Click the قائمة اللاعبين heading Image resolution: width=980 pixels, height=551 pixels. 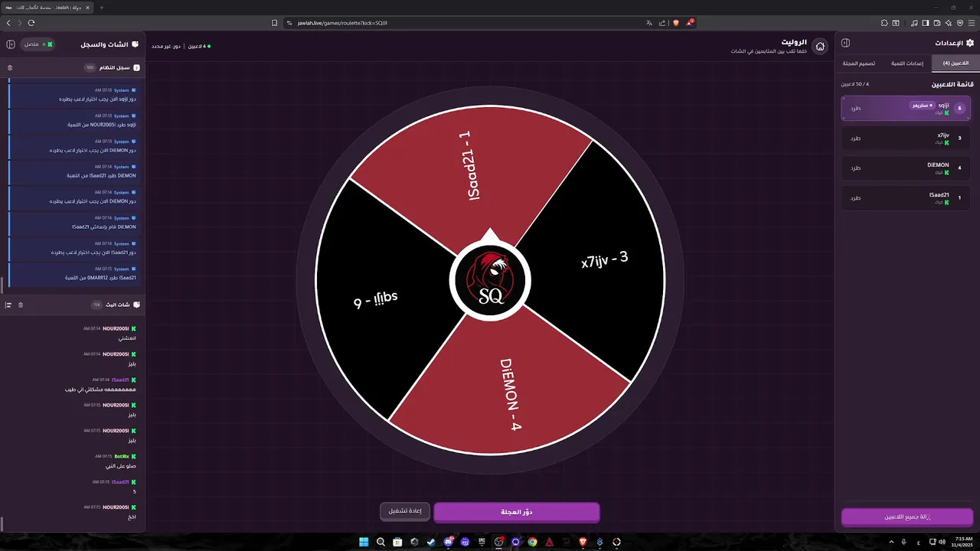pyautogui.click(x=954, y=84)
